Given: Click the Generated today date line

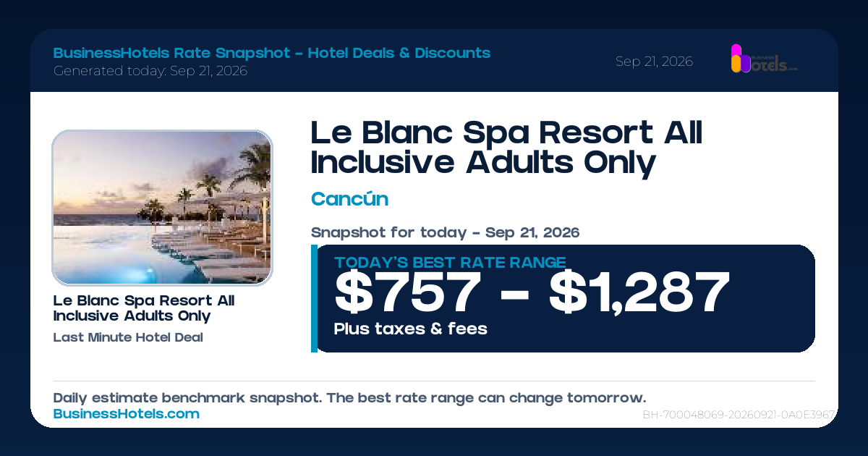Looking at the screenshot, I should point(150,71).
